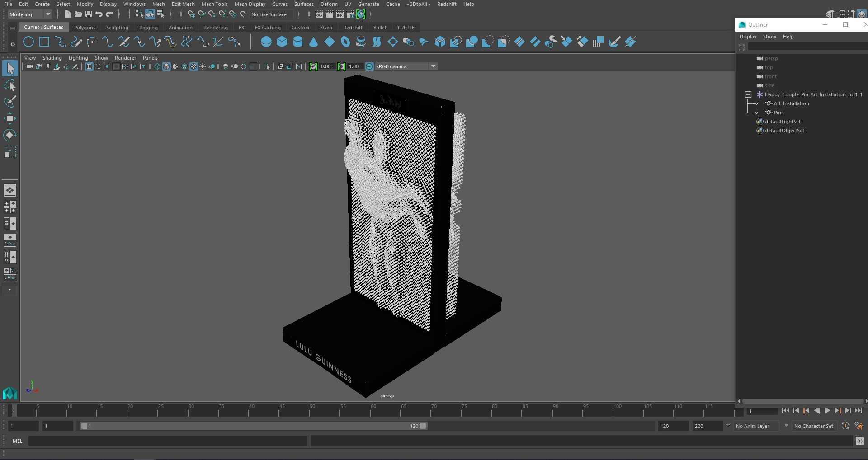Screen dimensions: 868x460
Task: Activate the Paint selection tool
Action: click(x=10, y=102)
